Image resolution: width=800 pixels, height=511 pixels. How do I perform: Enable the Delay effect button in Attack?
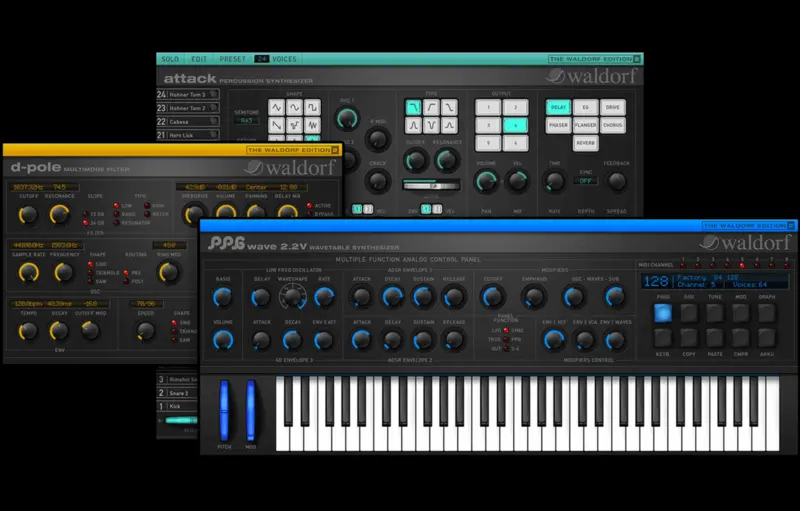[558, 107]
